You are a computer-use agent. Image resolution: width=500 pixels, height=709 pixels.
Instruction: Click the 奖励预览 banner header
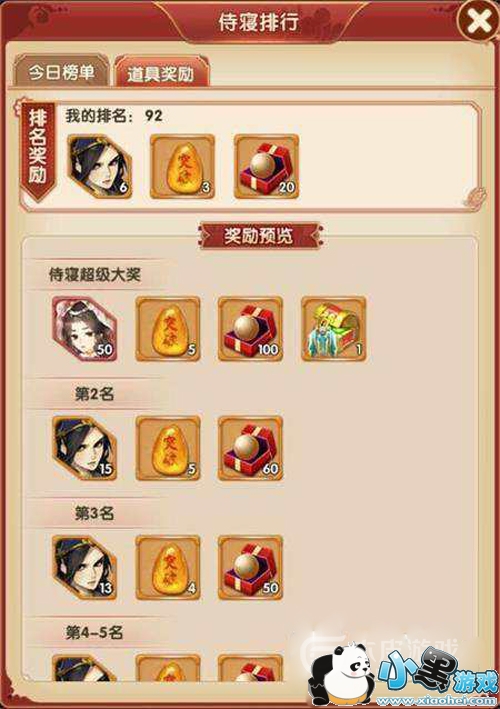pos(260,236)
